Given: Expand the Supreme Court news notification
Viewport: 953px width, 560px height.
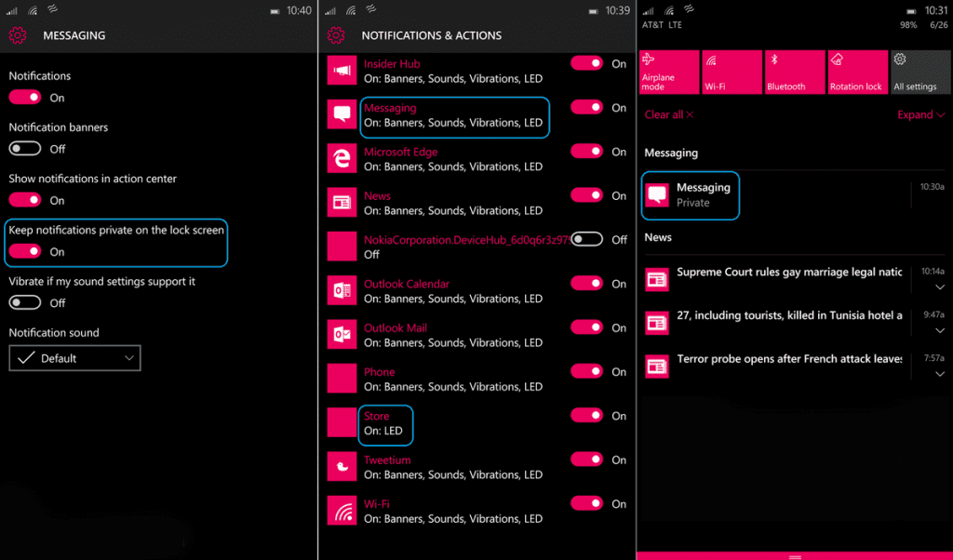Looking at the screenshot, I should click(940, 287).
